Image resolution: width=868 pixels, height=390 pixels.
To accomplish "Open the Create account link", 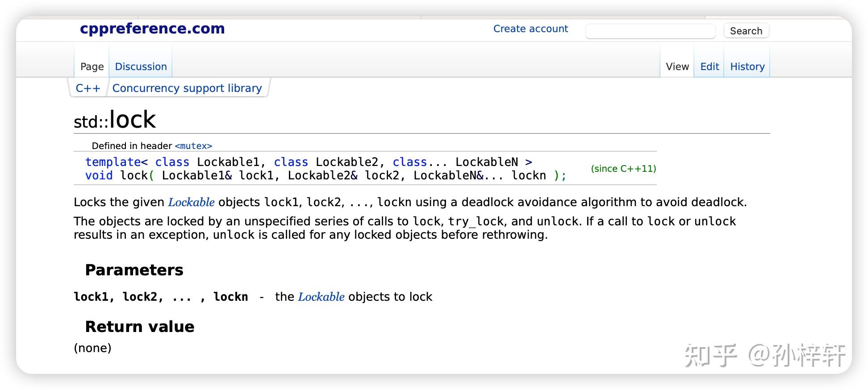I will (x=530, y=29).
